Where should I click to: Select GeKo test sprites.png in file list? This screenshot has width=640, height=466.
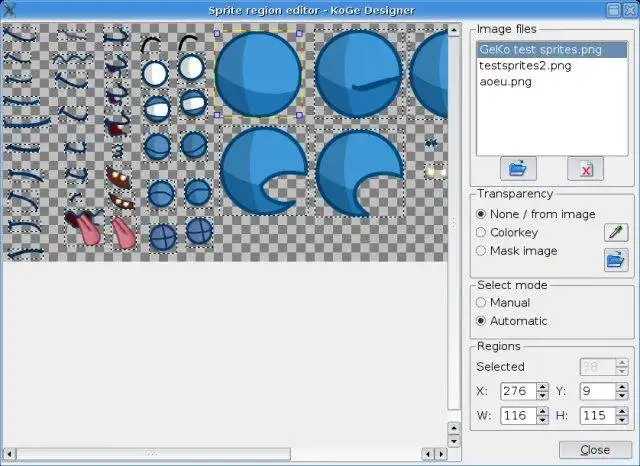click(x=552, y=50)
